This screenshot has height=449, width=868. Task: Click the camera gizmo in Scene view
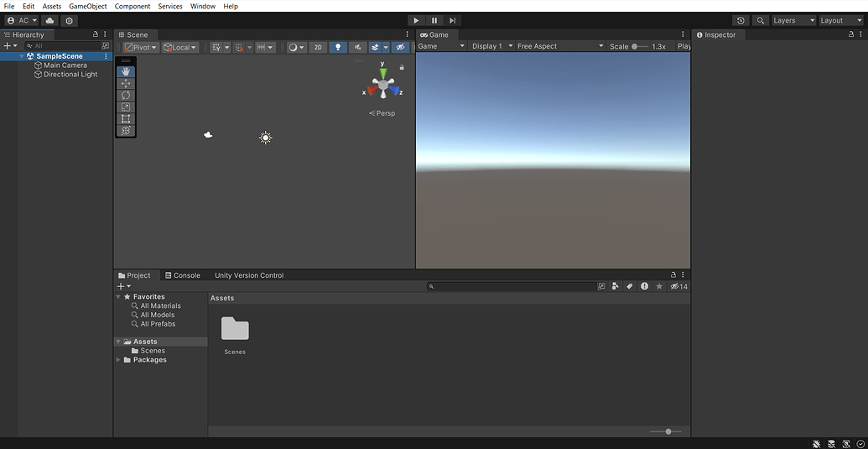[208, 134]
